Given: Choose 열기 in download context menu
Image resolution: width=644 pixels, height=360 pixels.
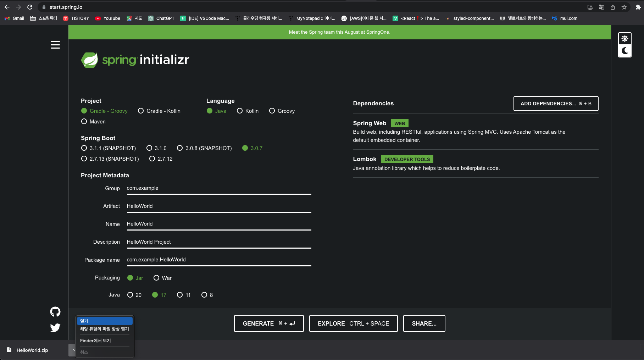Looking at the screenshot, I should tap(105, 321).
